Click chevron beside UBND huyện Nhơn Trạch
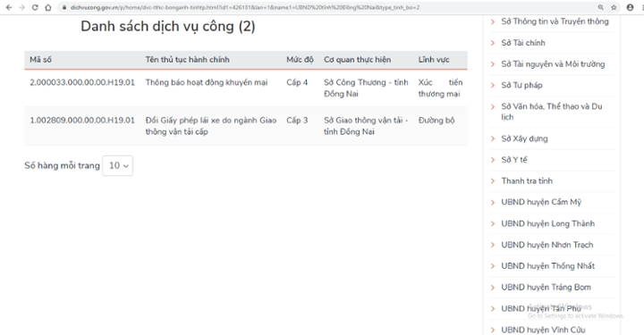 [x=493, y=245]
